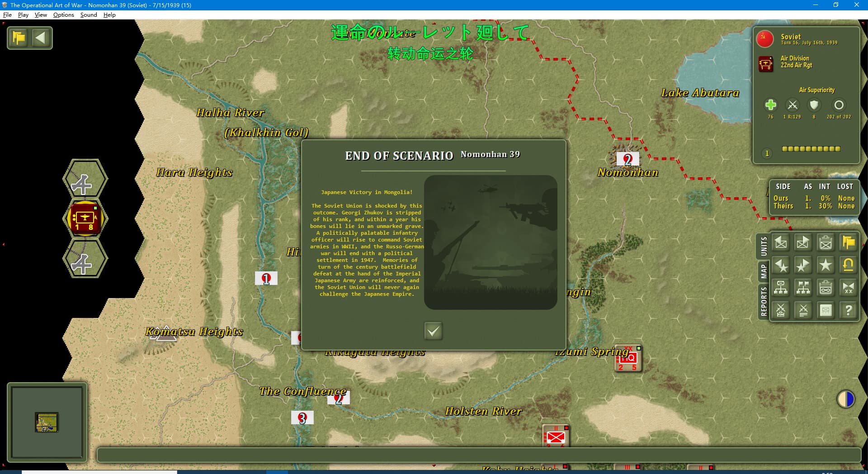The width and height of the screenshot is (868, 474).
Task: Open the Options menu
Action: [x=63, y=15]
